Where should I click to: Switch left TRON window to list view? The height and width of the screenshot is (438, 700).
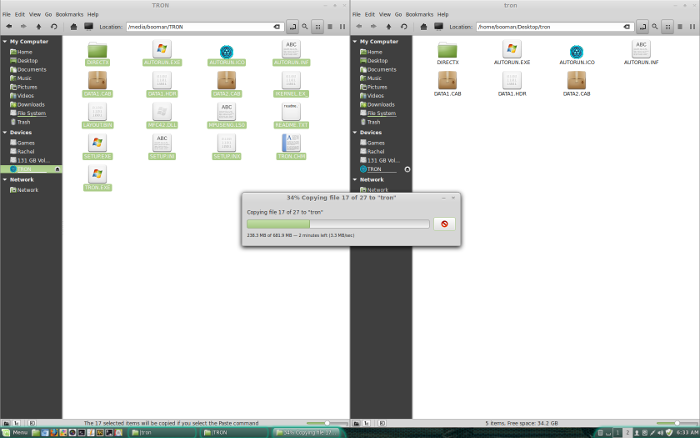pyautogui.click(x=330, y=27)
